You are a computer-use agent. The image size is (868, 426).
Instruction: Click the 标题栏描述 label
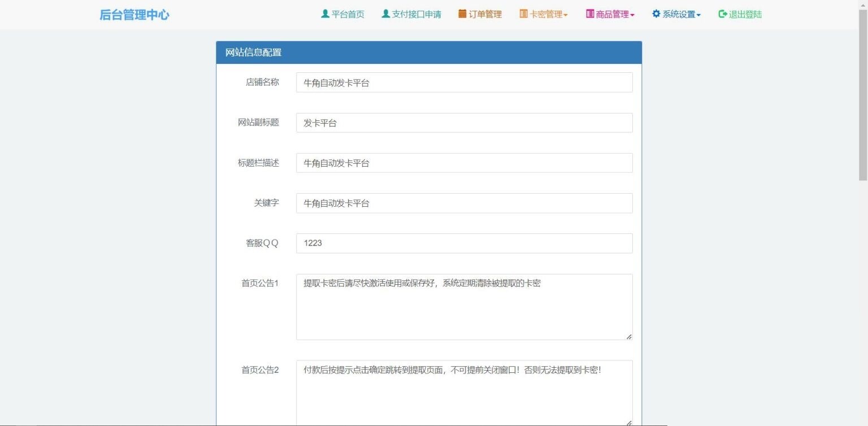click(258, 162)
